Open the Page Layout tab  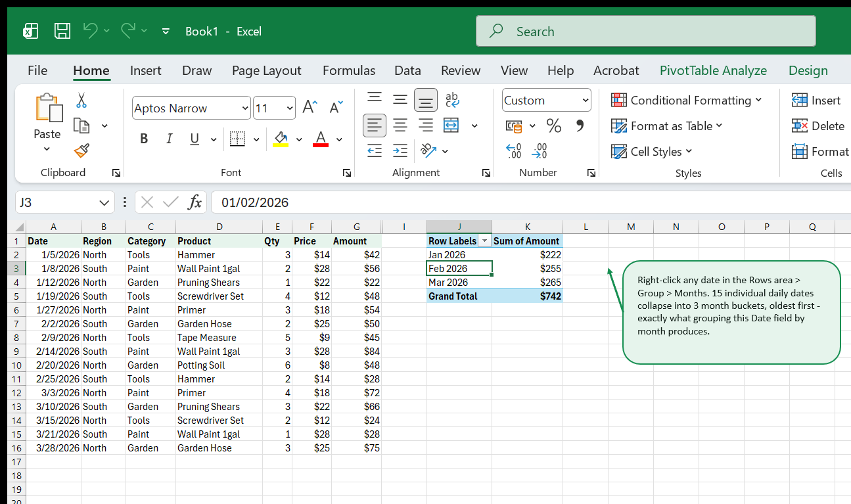click(x=266, y=70)
